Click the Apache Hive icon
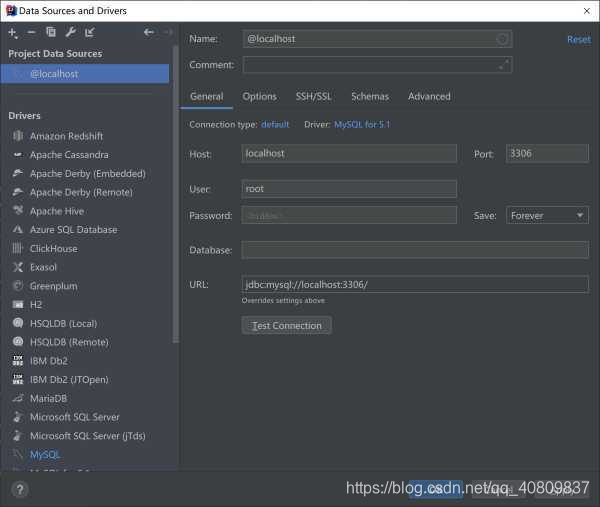600x507 pixels. tap(18, 210)
